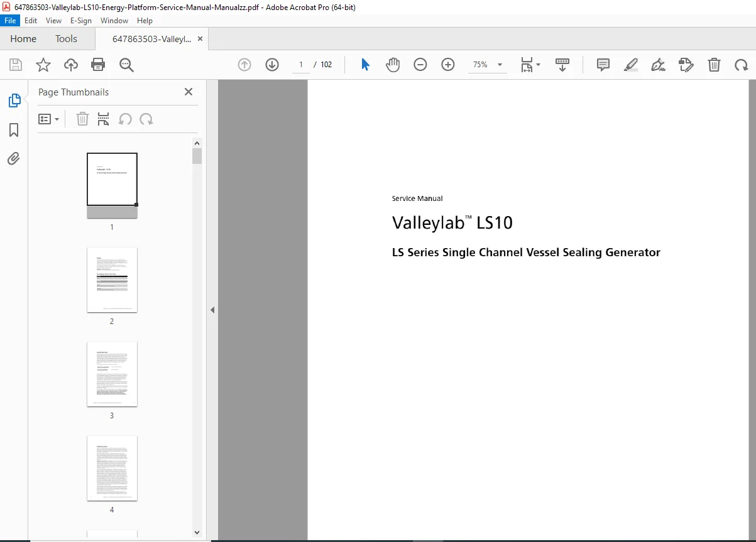
Task: Open the View menu
Action: tap(54, 20)
